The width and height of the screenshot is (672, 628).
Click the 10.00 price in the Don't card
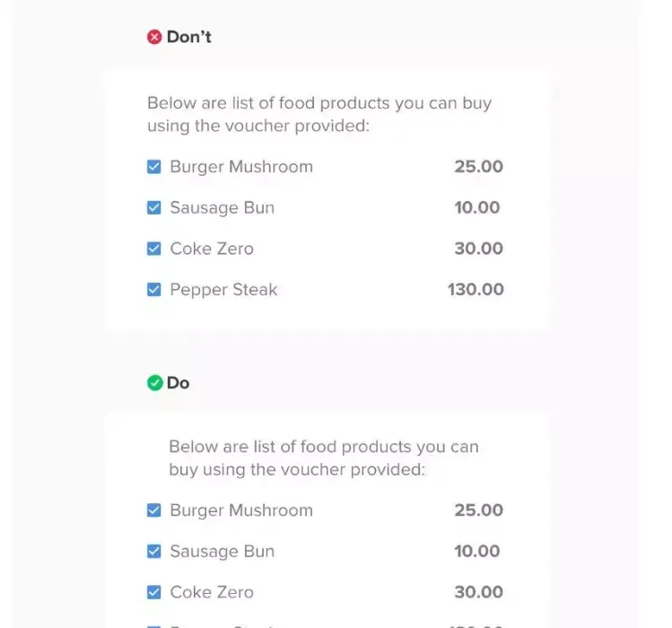point(476,208)
